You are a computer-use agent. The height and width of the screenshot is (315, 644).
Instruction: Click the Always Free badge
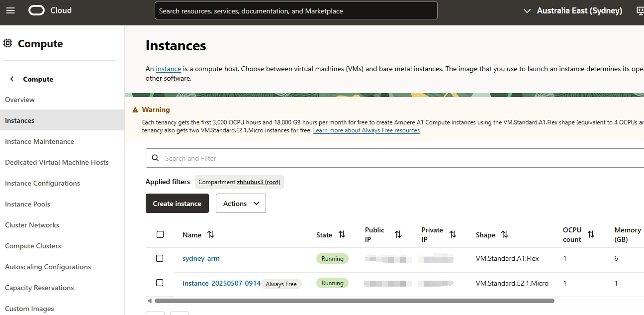281,284
